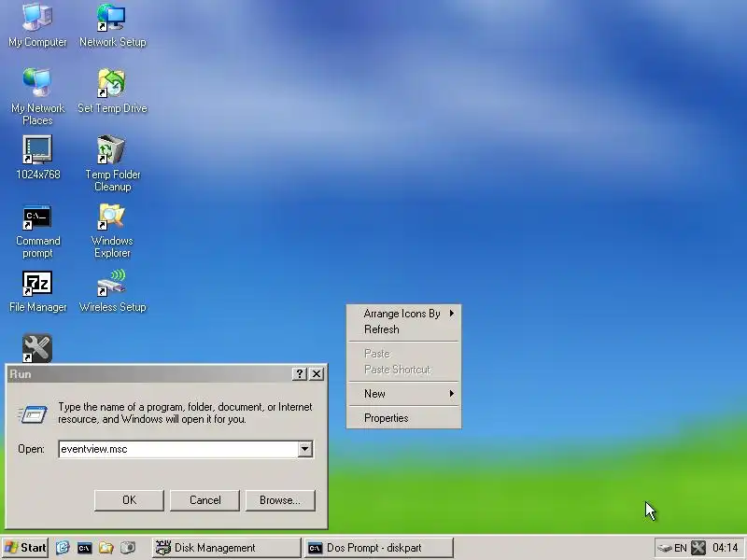Viewport: 747px width, 560px height.
Task: Select the wrench and screwdriver tools shortcut
Action: pyautogui.click(x=37, y=348)
